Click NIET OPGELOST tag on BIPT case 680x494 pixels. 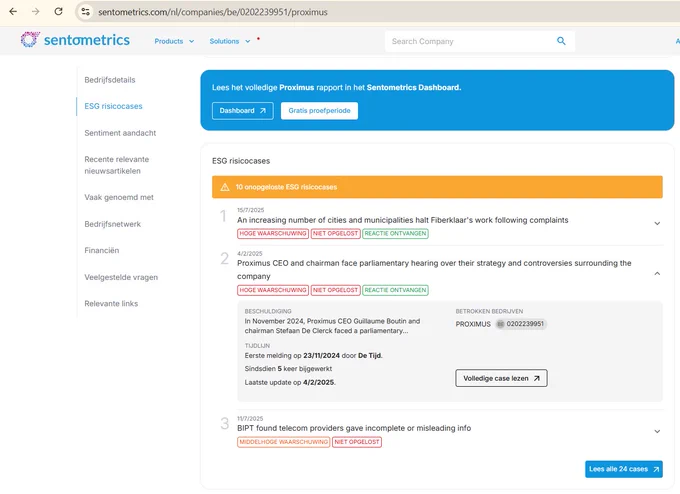click(357, 442)
